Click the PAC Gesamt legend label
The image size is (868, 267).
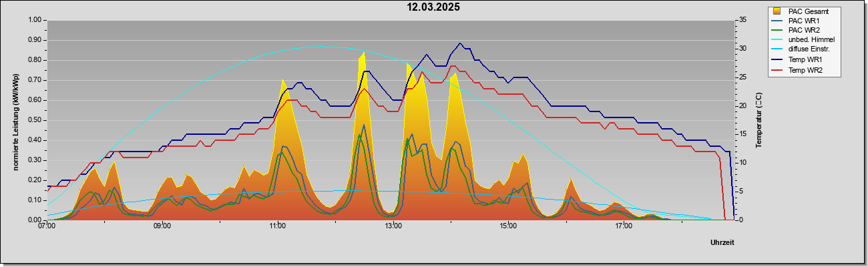coord(809,11)
